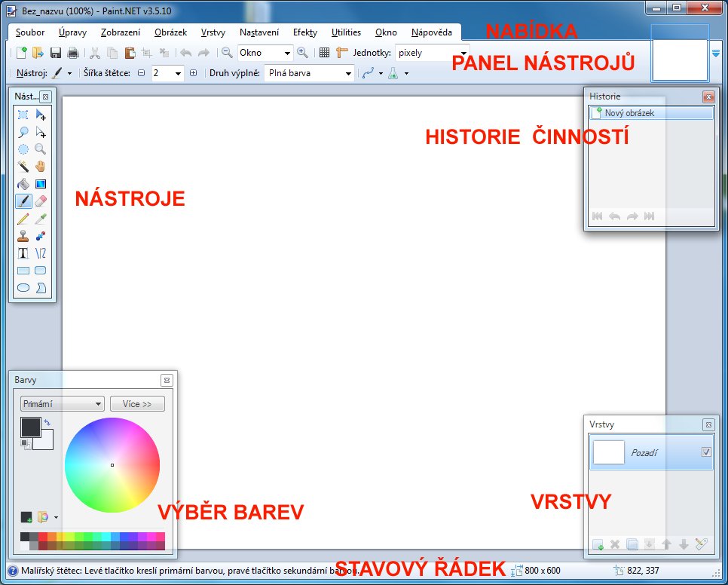Open the Efekty menu
The height and width of the screenshot is (585, 728).
point(305,32)
